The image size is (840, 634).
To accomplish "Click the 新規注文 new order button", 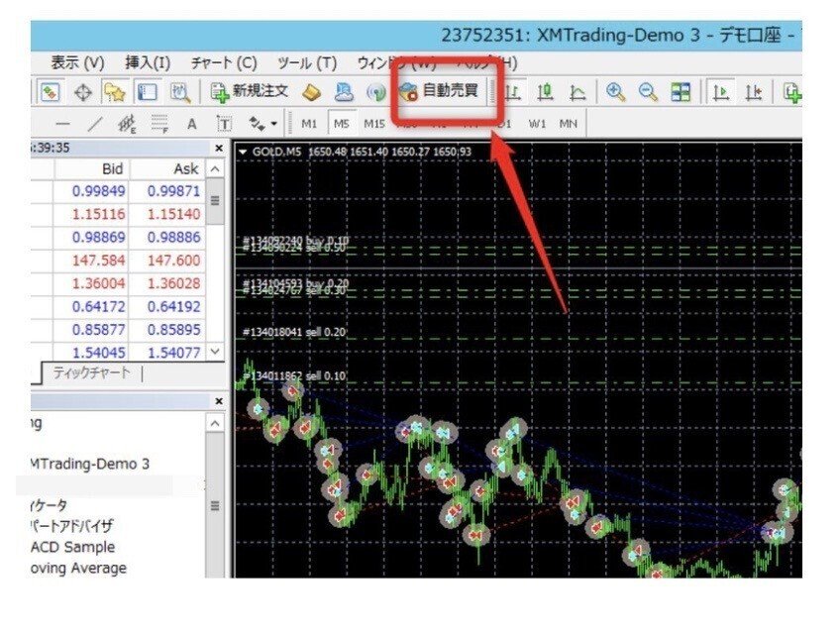I will click(x=251, y=92).
